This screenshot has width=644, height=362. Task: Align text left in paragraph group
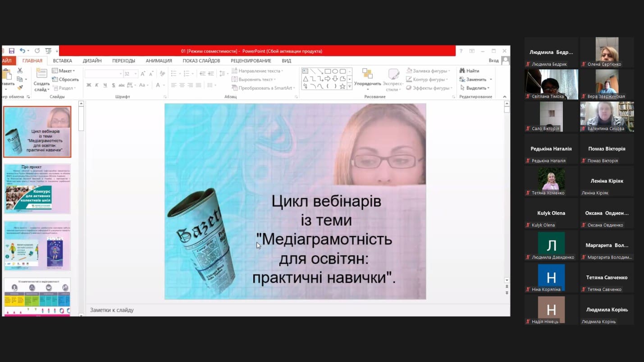point(174,85)
